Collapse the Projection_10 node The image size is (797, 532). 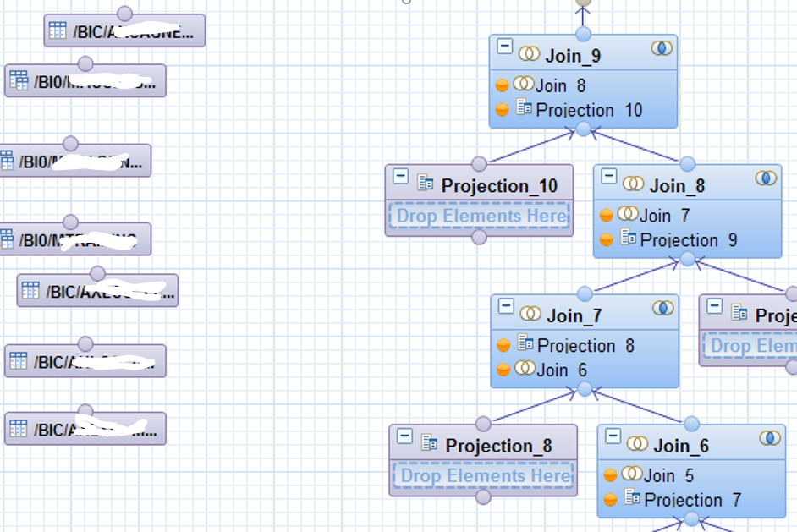point(400,176)
